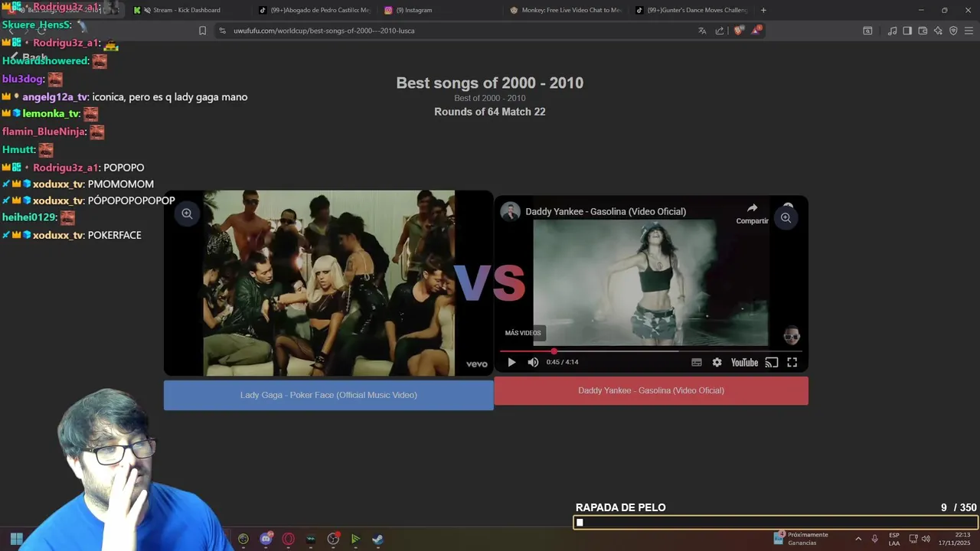Image resolution: width=980 pixels, height=551 pixels.
Task: Open the tab search icon in toolbar
Action: click(x=867, y=31)
